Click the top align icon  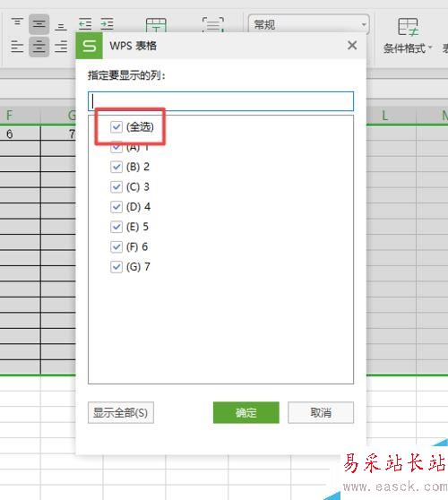click(17, 23)
